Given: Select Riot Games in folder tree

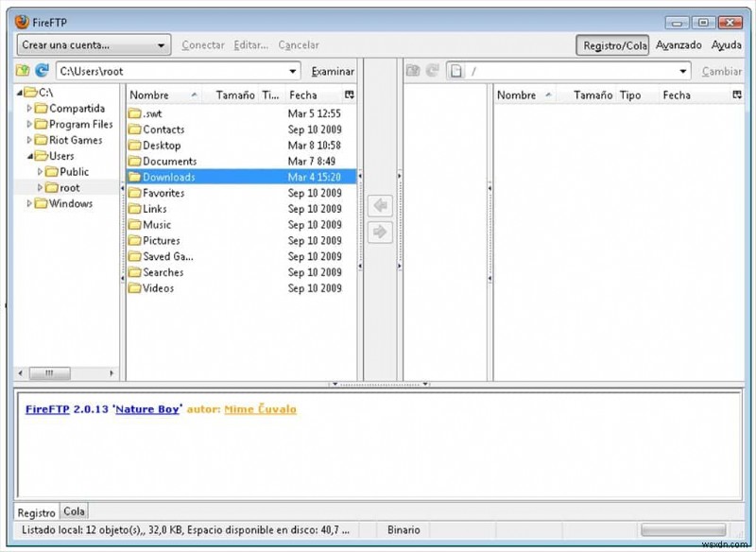Looking at the screenshot, I should click(76, 140).
